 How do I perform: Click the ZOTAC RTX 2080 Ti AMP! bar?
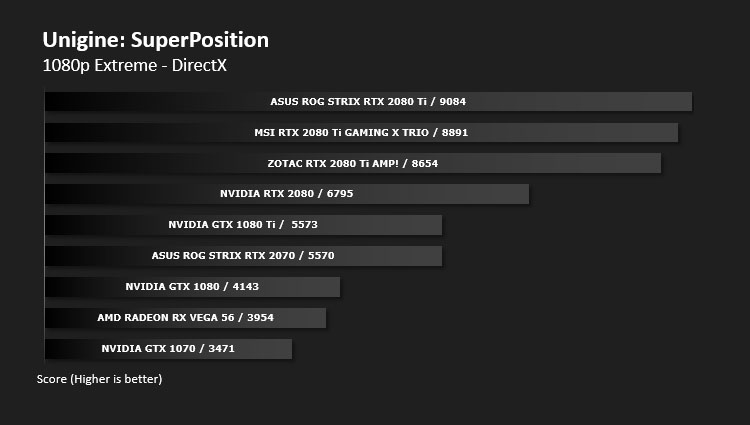[353, 163]
